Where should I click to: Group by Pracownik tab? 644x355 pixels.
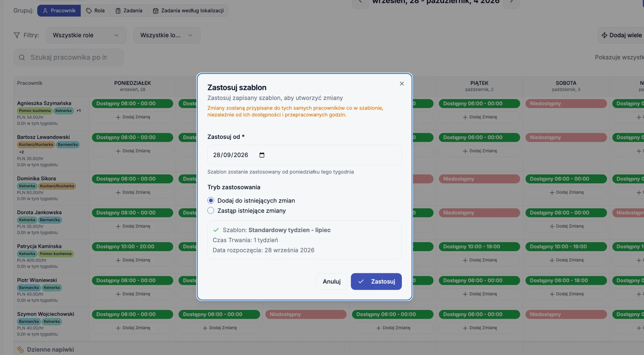coord(59,11)
